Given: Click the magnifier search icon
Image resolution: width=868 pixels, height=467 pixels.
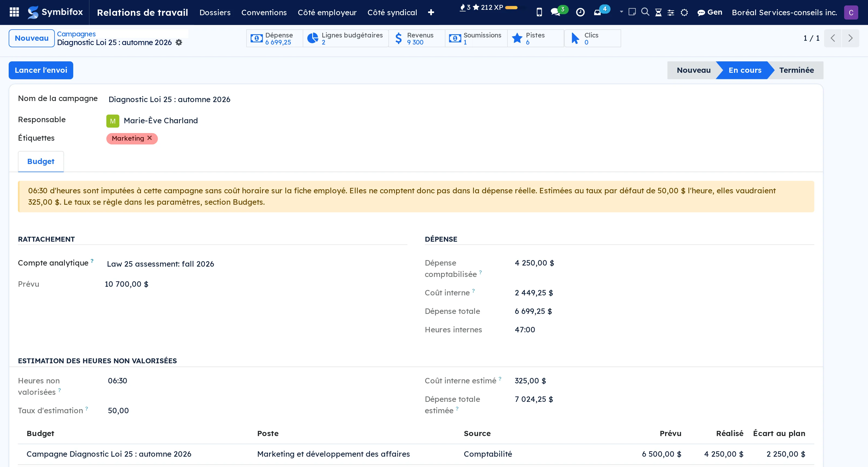Looking at the screenshot, I should (645, 12).
